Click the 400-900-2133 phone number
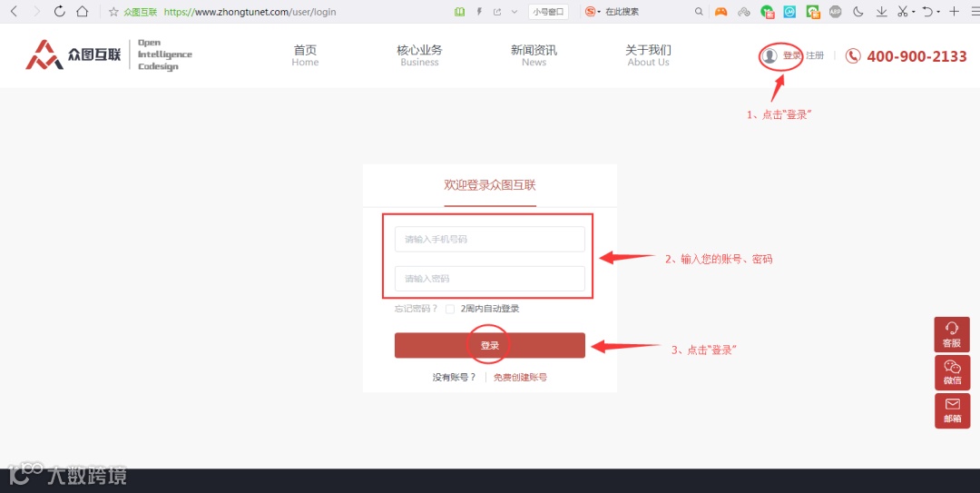980x493 pixels. pyautogui.click(x=916, y=56)
